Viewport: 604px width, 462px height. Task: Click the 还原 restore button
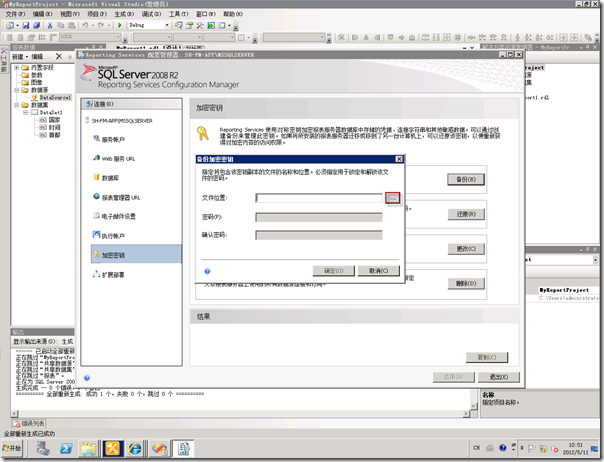(466, 214)
